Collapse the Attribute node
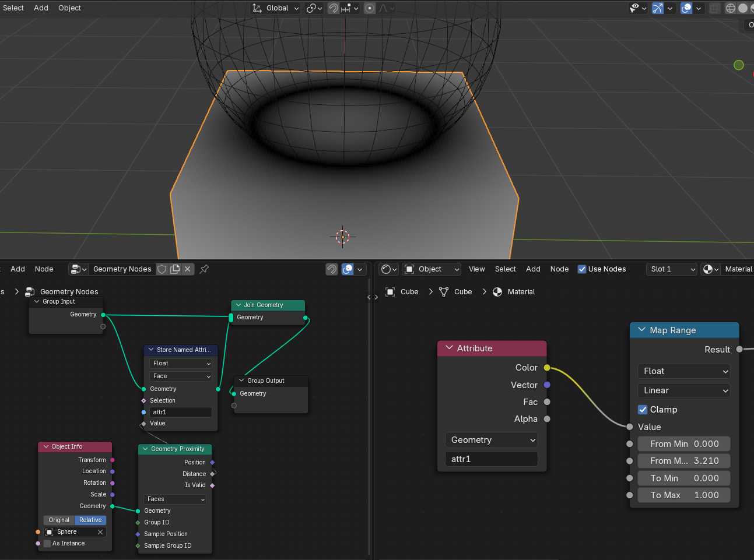 click(450, 348)
